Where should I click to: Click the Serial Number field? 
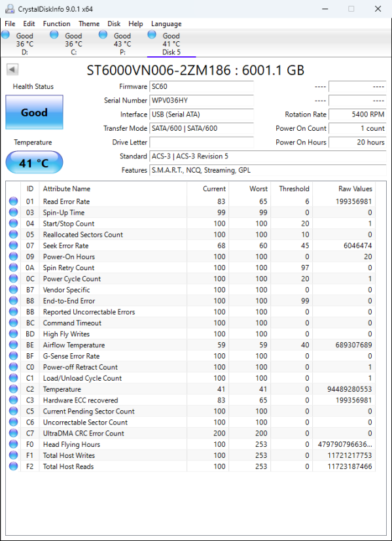(x=202, y=100)
